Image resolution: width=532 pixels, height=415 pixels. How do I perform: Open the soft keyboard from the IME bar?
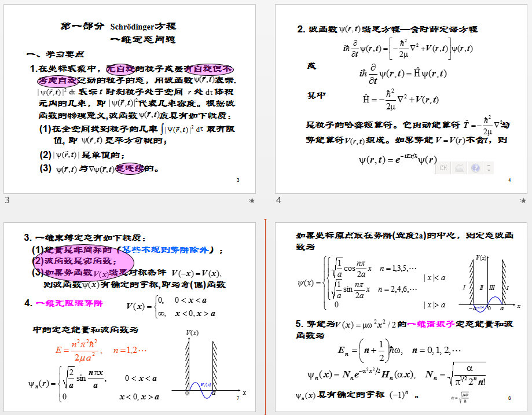click(x=460, y=168)
